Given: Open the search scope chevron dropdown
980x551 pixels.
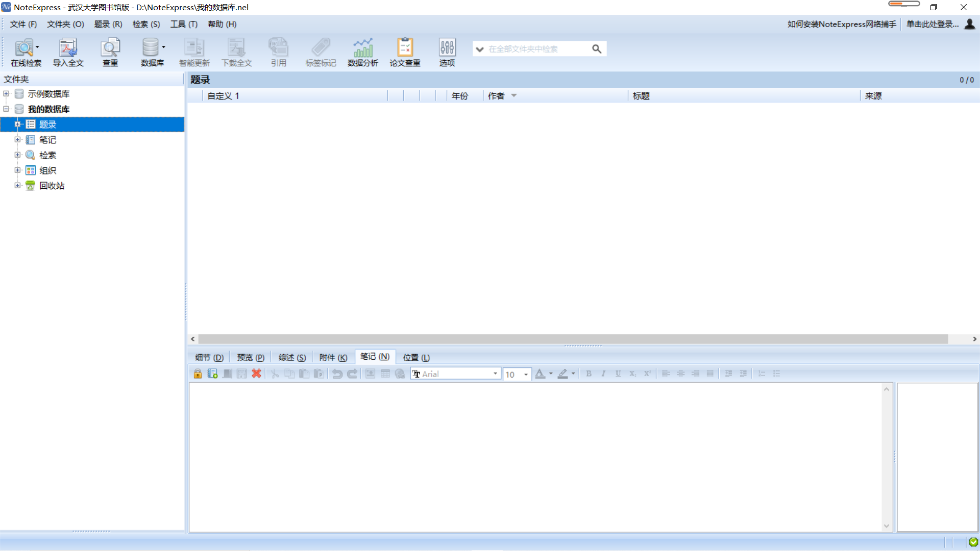Looking at the screenshot, I should (x=480, y=49).
